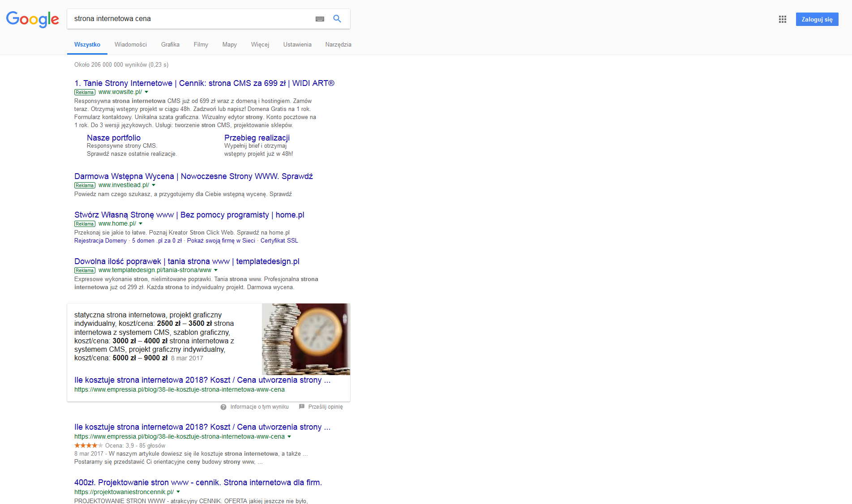This screenshot has width=852, height=504.
Task: Open the Nasze portfolio sitelink
Action: [114, 138]
